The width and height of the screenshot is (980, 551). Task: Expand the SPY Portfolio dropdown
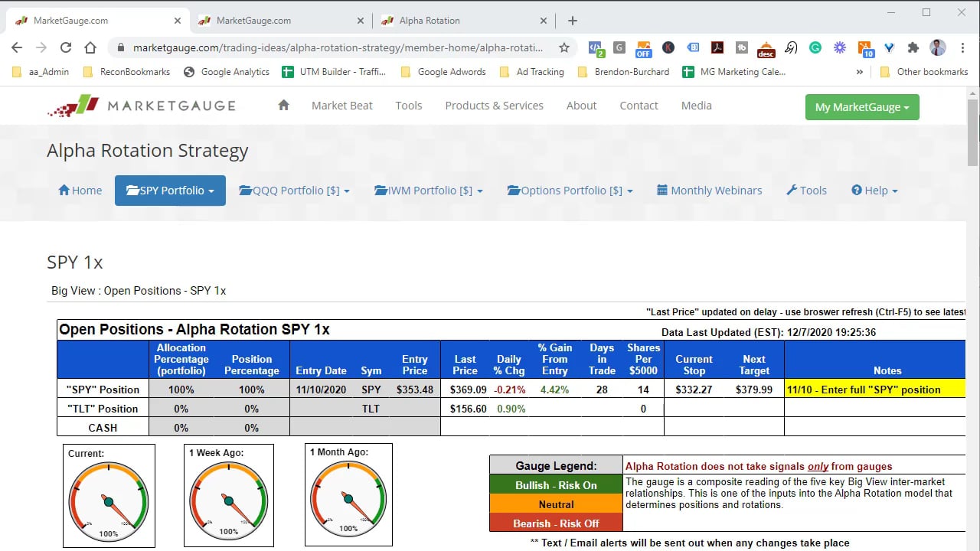pyautogui.click(x=170, y=191)
